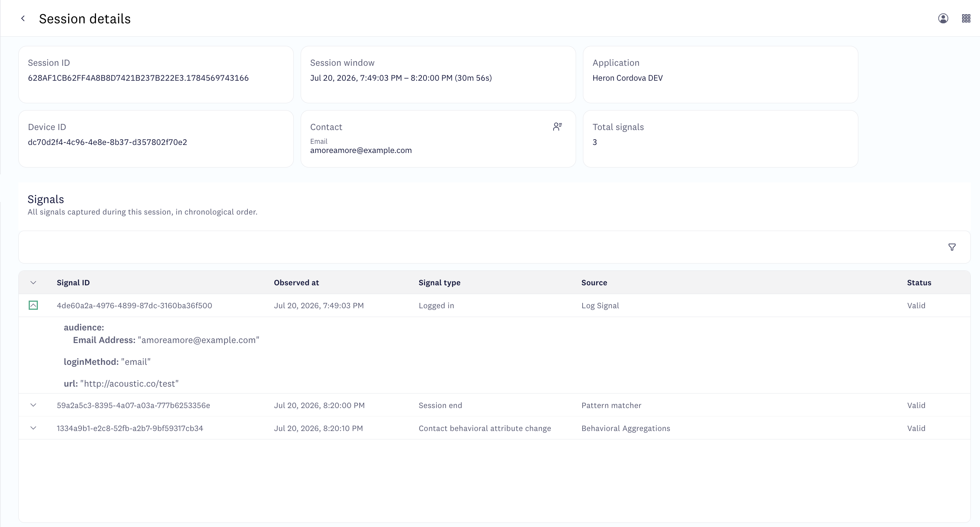980x527 pixels.
Task: Select signal ID 4de60a2a-4976-4899-87dc-3160ba36f500
Action: click(134, 306)
